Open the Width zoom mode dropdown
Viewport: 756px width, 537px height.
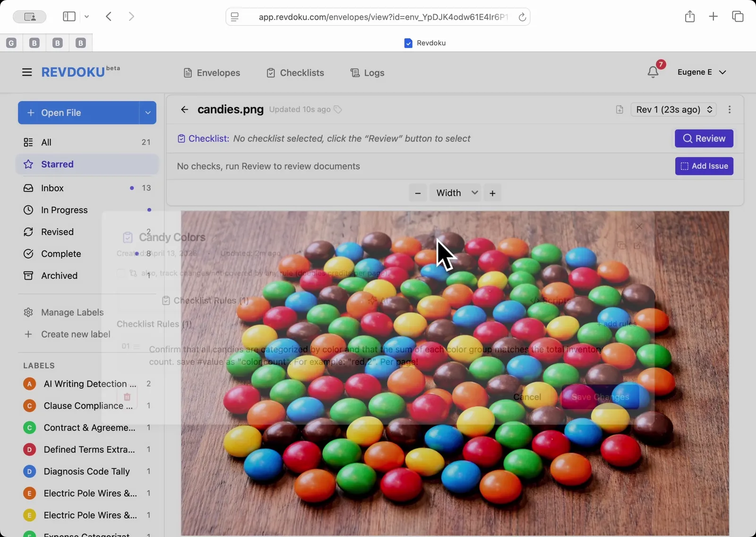(x=455, y=193)
